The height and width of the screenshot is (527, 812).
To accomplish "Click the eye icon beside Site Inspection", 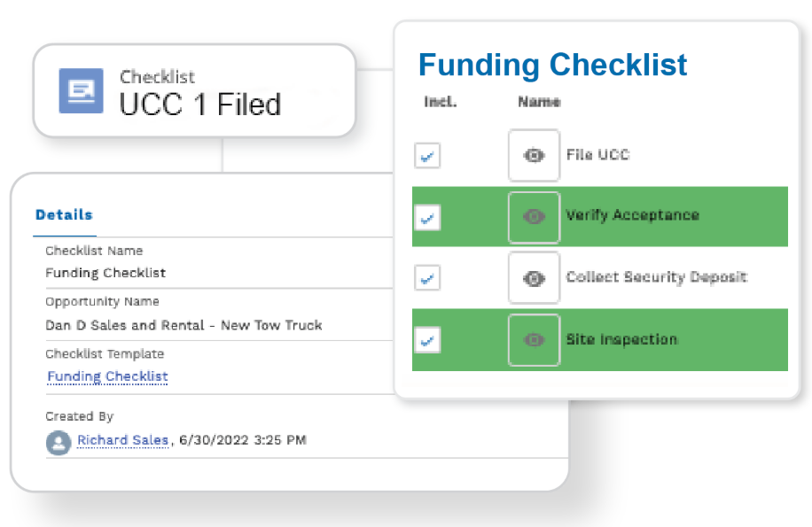I will [534, 340].
